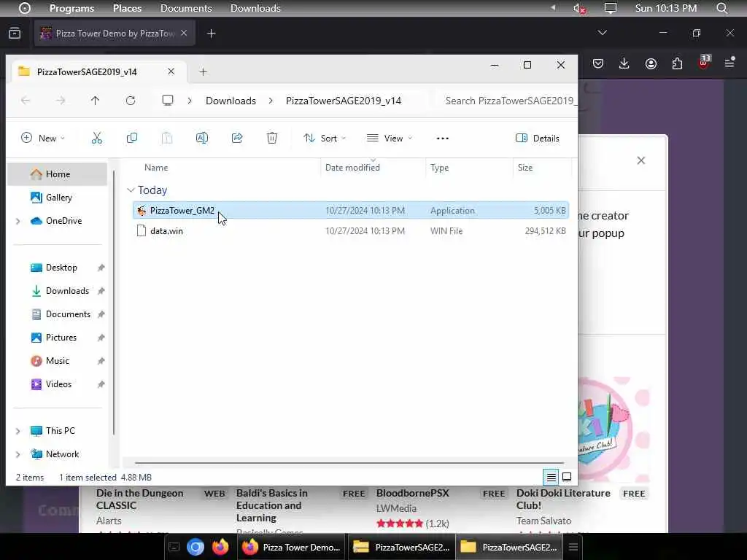Screen dimensions: 747x560
Task: Expand the Network tree node
Action: (x=18, y=454)
